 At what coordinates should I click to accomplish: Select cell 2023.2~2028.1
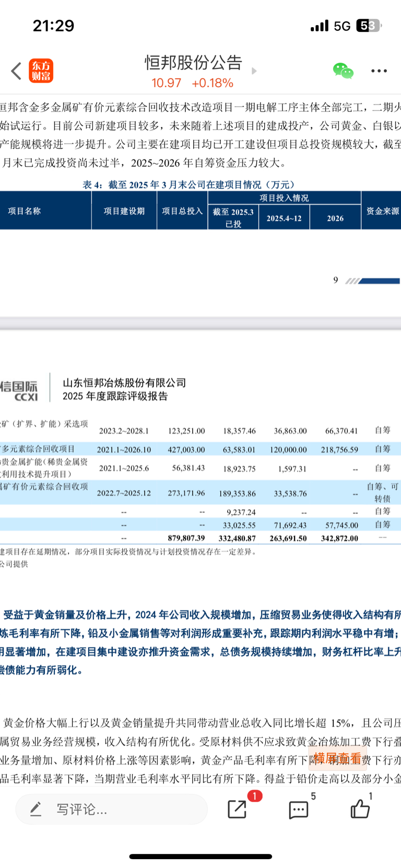click(x=124, y=431)
